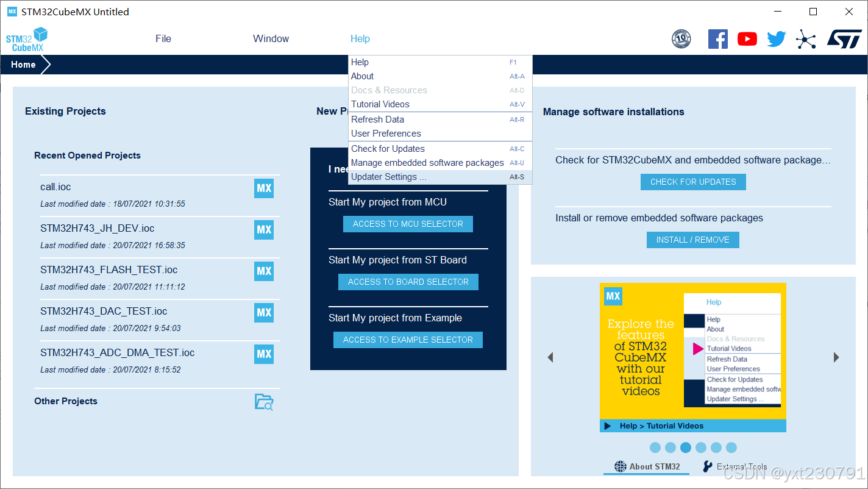Click the INSTALL / REMOVE button
The width and height of the screenshot is (868, 489).
point(693,240)
